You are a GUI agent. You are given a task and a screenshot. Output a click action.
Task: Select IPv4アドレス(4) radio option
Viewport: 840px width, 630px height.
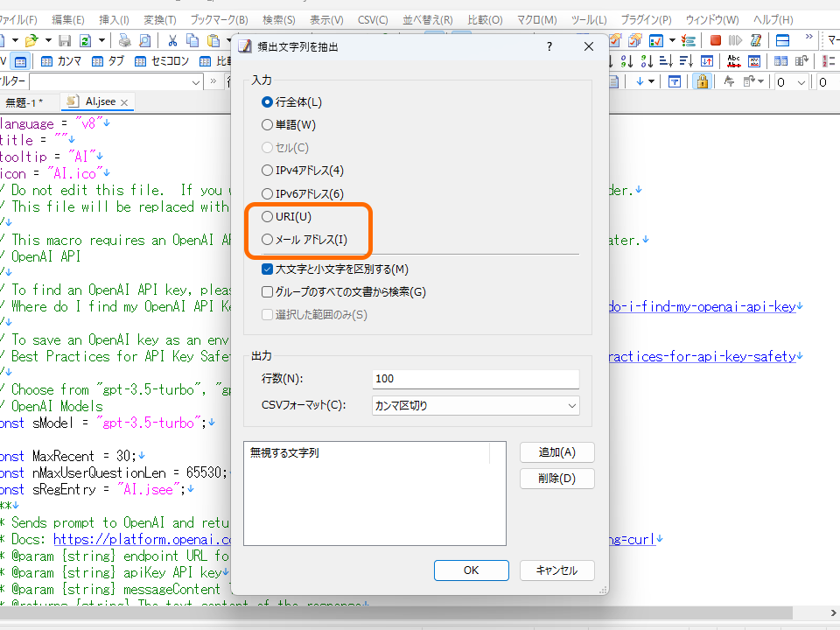click(x=303, y=171)
